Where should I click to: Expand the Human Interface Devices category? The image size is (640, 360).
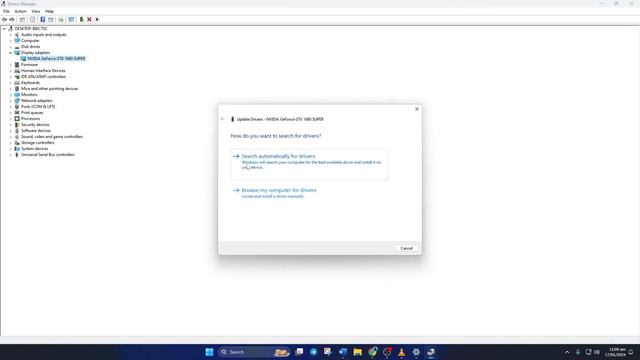click(11, 71)
